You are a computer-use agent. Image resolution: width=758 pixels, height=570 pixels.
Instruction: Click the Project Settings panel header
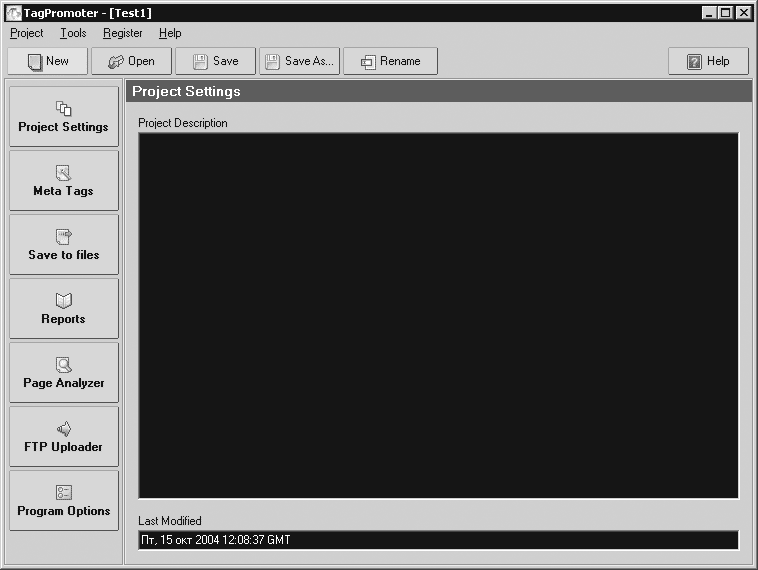coord(439,91)
